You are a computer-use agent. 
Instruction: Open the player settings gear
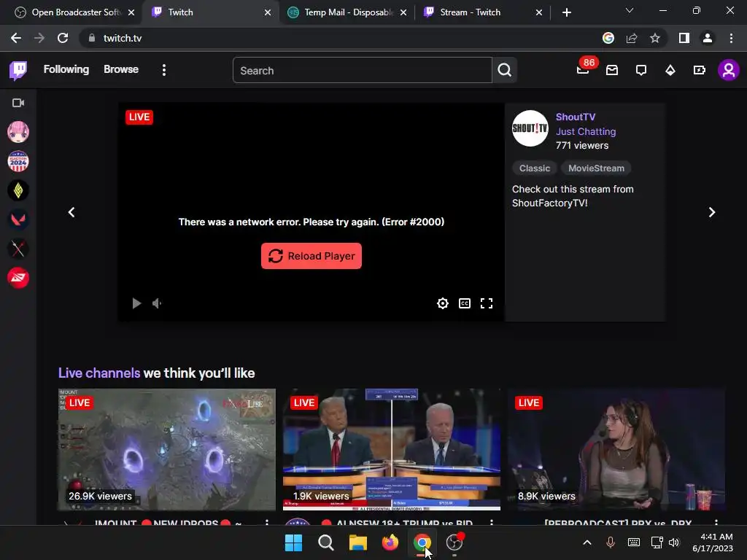point(443,303)
